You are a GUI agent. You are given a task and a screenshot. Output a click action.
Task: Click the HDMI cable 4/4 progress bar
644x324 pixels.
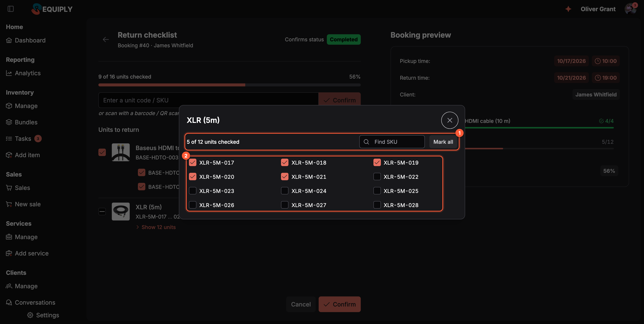click(x=539, y=128)
